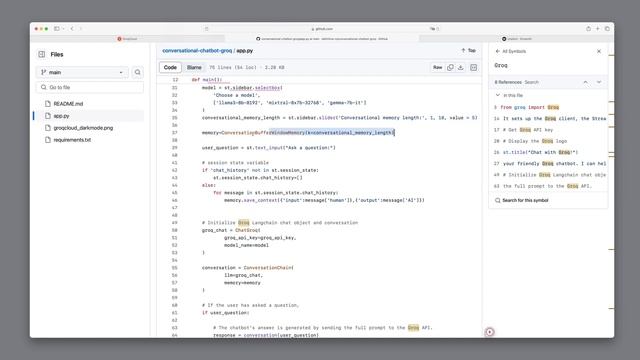Image resolution: width=640 pixels, height=360 pixels.
Task: Click the github.com address bar
Action: tap(322, 29)
